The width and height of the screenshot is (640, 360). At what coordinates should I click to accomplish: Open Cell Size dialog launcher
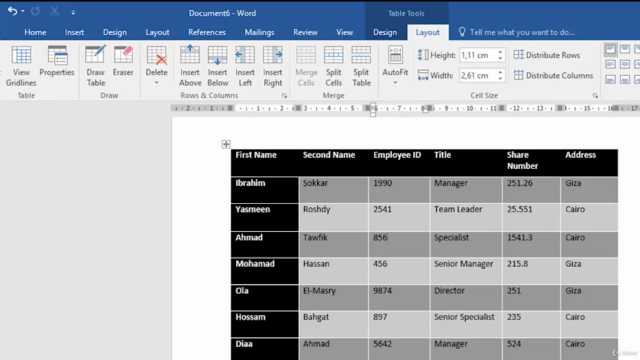pyautogui.click(x=595, y=96)
